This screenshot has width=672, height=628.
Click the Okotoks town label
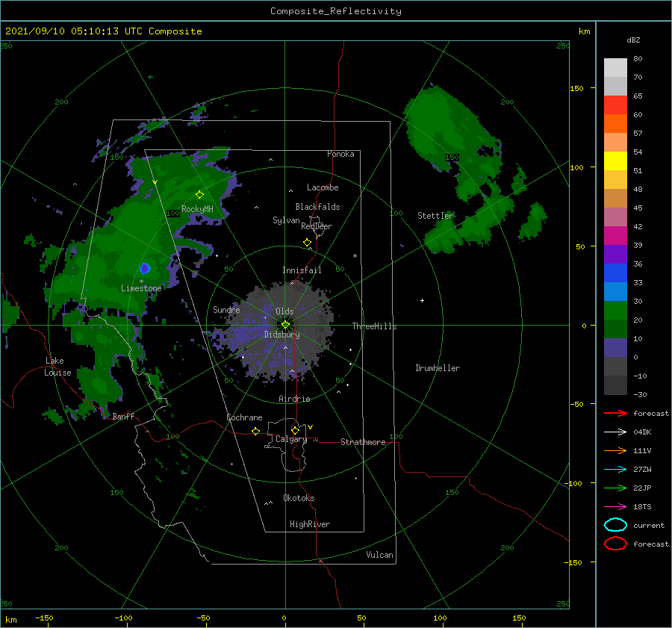[299, 498]
